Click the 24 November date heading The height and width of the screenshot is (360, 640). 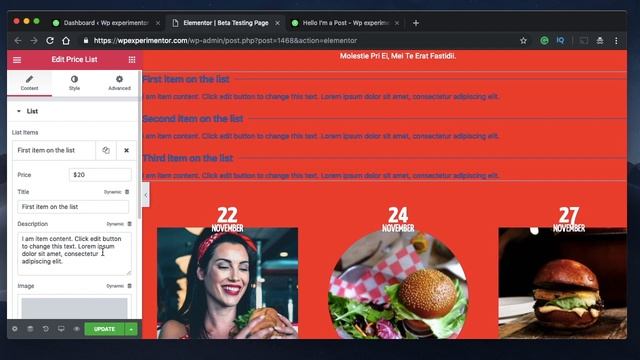coord(398,220)
